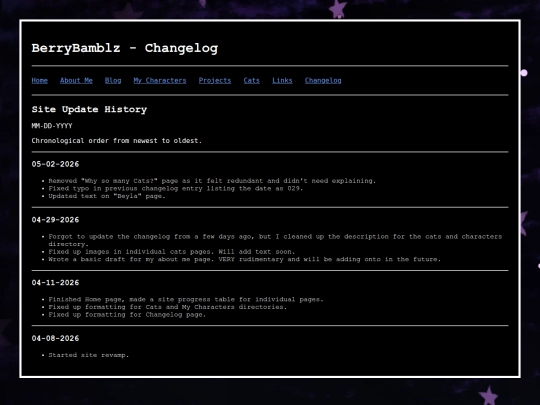Click the 'Finished Home page' bullet
Screen dimensions: 540x405
point(186,300)
